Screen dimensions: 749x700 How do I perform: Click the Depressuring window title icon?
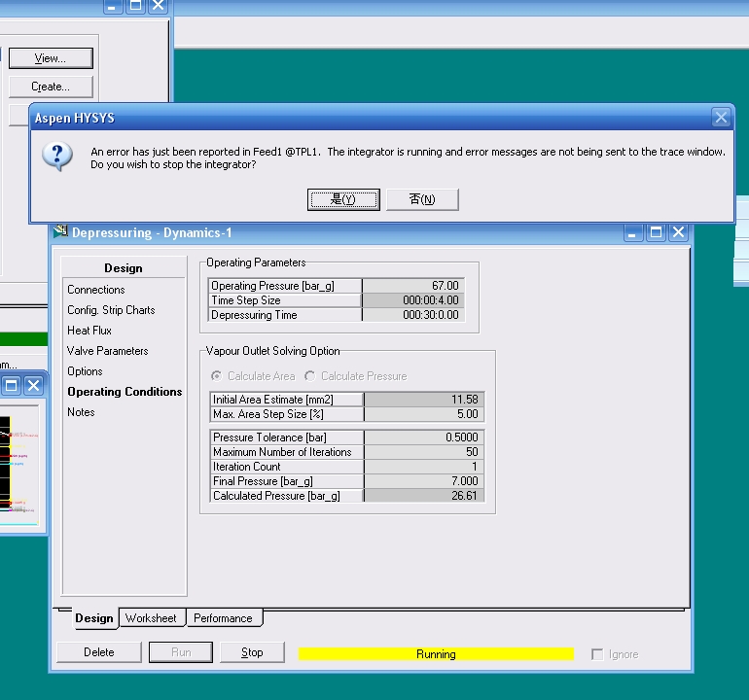(60, 231)
